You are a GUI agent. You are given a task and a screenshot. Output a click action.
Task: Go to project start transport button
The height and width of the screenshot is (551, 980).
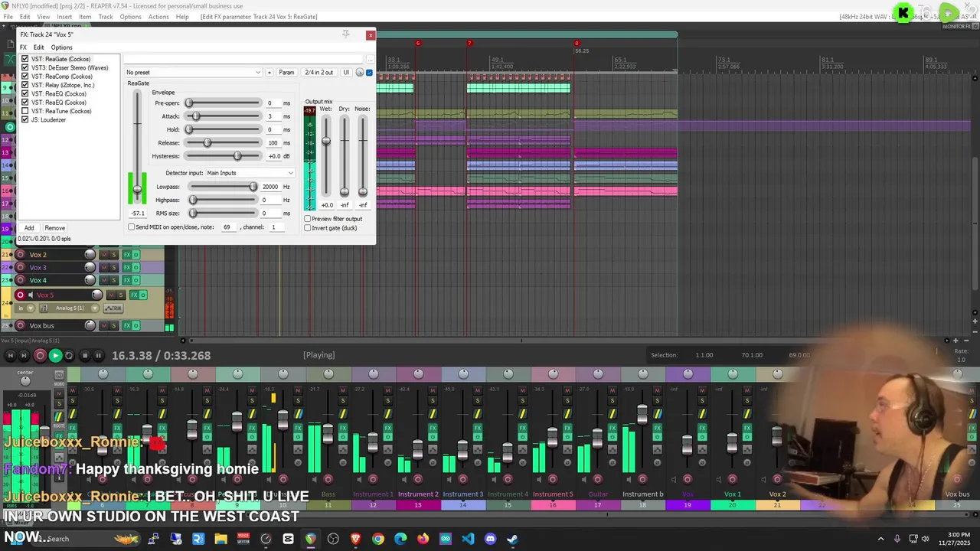pos(10,355)
